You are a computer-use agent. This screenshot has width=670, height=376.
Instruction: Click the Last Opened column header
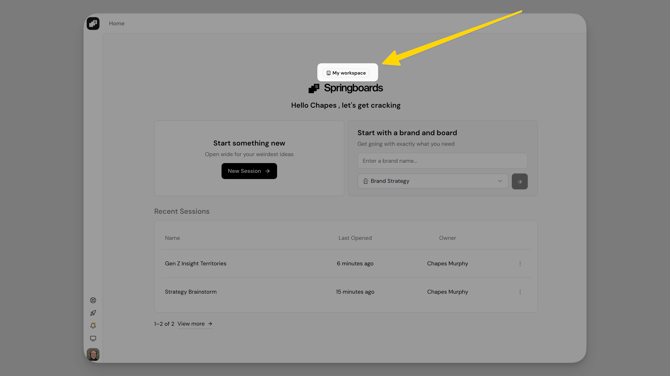(x=355, y=238)
